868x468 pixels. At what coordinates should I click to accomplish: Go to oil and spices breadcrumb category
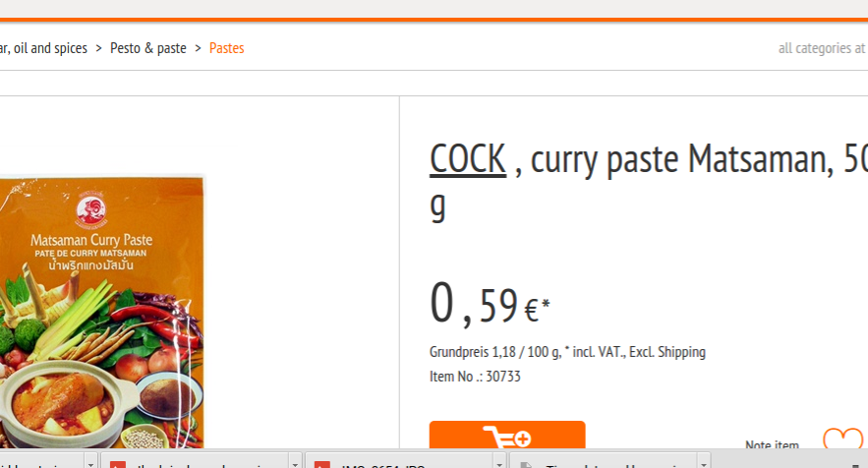[43, 48]
